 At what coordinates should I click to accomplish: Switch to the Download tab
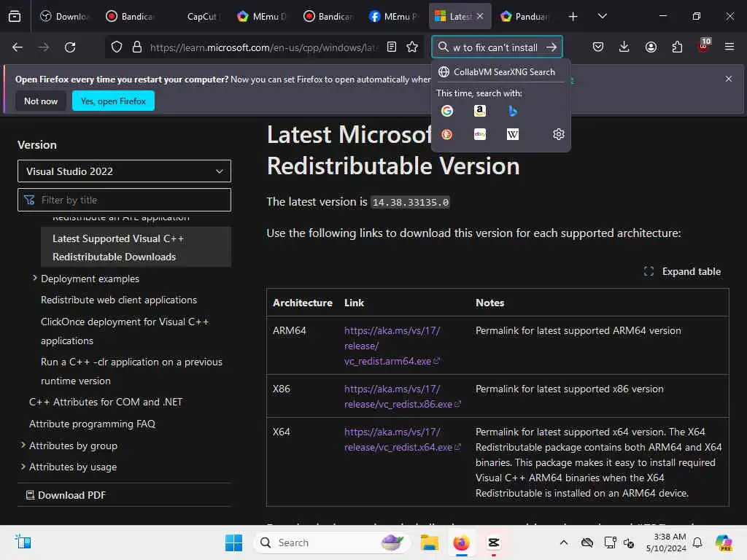pyautogui.click(x=65, y=17)
